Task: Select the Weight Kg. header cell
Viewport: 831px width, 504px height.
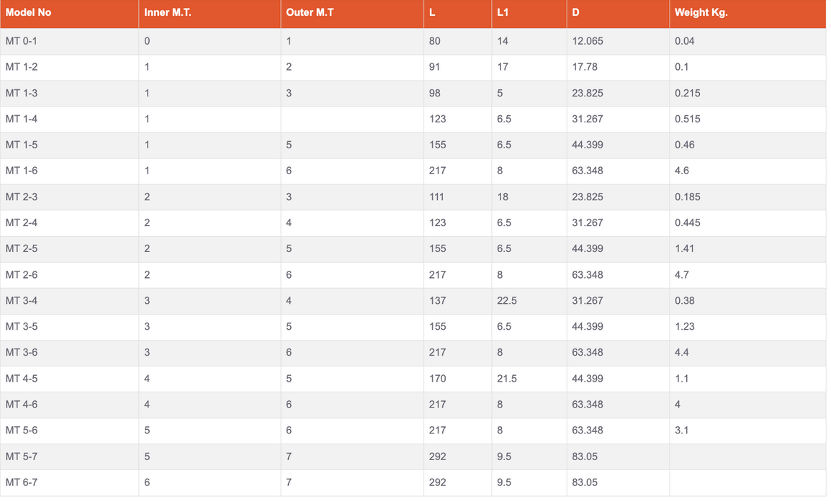Action: [x=701, y=13]
